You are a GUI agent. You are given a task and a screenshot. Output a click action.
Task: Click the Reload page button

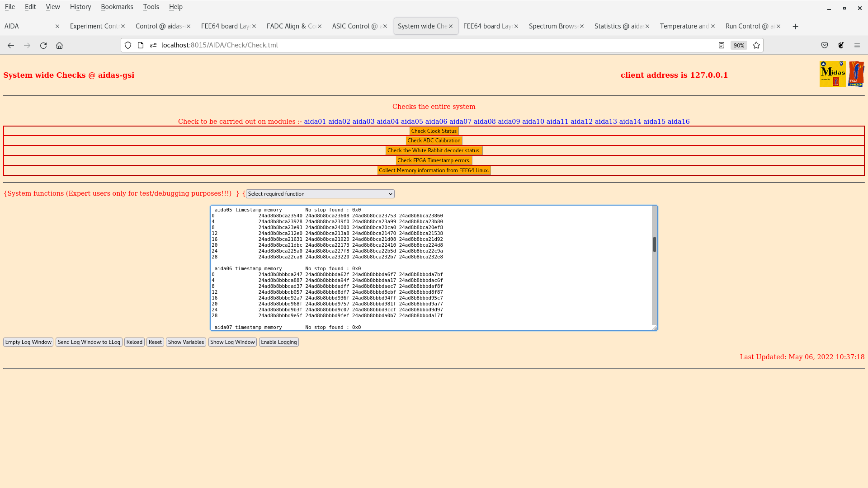(x=134, y=342)
